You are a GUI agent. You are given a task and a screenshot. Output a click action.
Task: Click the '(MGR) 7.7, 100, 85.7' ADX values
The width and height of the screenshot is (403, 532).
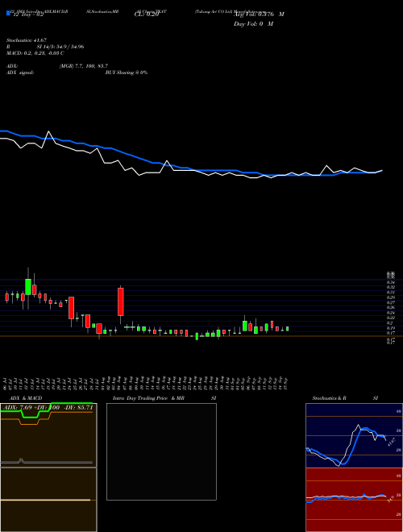[84, 66]
